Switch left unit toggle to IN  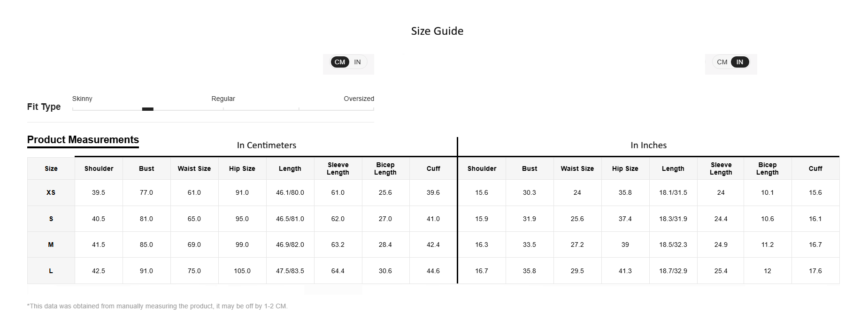click(x=358, y=62)
